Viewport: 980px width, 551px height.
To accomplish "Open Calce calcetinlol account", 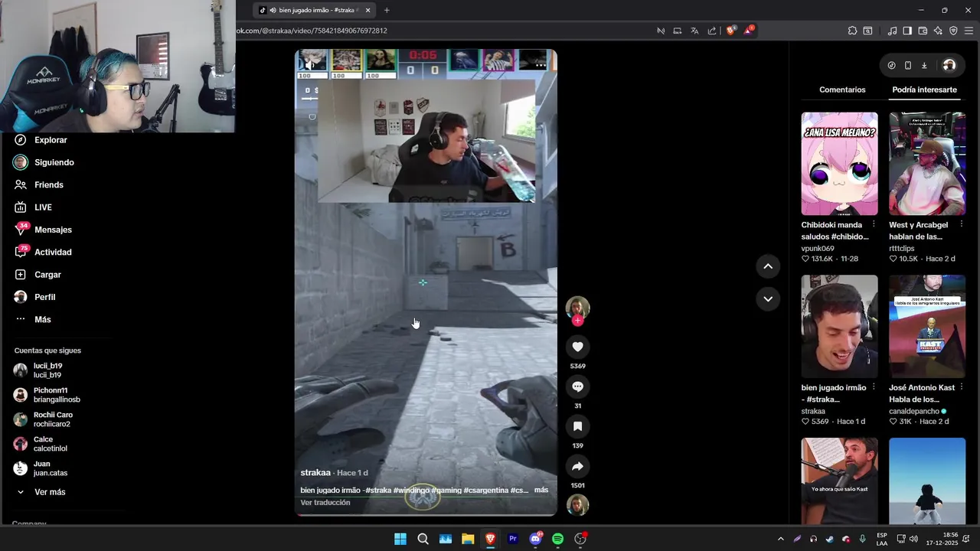I will tap(50, 444).
